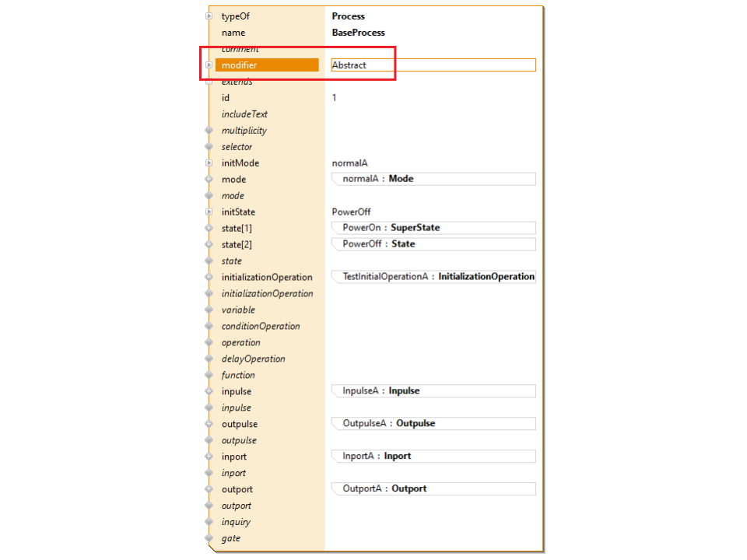Viewport: 747px width, 560px height.
Task: Click the diamond icon beside delayOperation
Action: pyautogui.click(x=209, y=359)
